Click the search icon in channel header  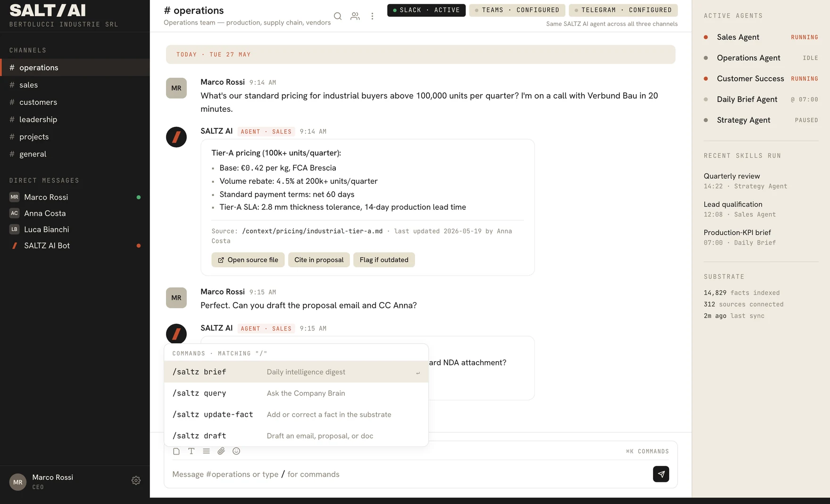(338, 16)
